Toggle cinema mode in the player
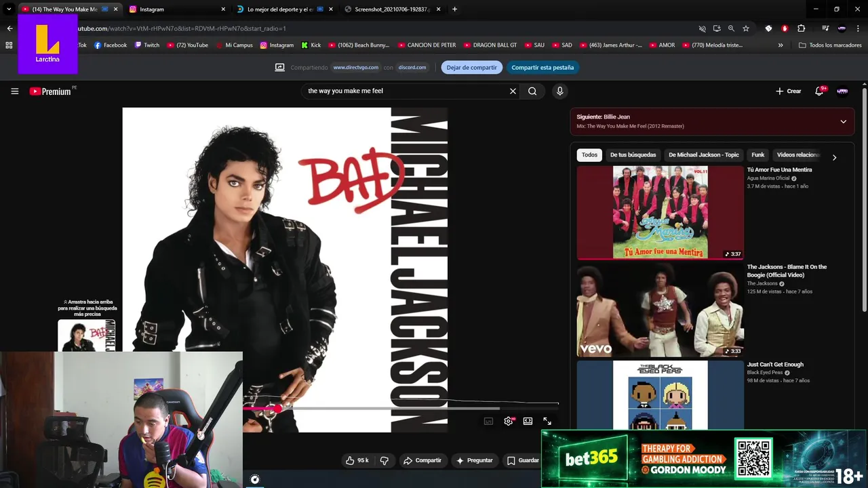Image resolution: width=868 pixels, height=488 pixels. tap(528, 421)
